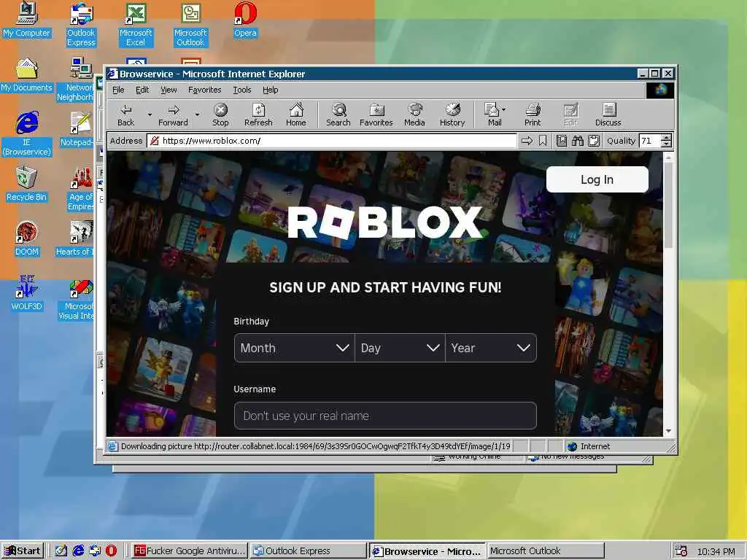The width and height of the screenshot is (747, 560).
Task: Click the bookmarks book icon in address toolbar
Action: pos(562,141)
